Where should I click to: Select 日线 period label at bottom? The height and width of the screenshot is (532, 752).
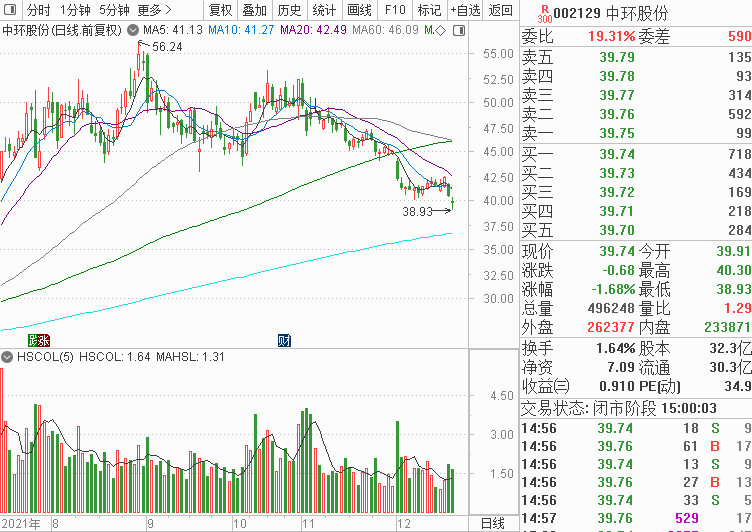click(493, 523)
